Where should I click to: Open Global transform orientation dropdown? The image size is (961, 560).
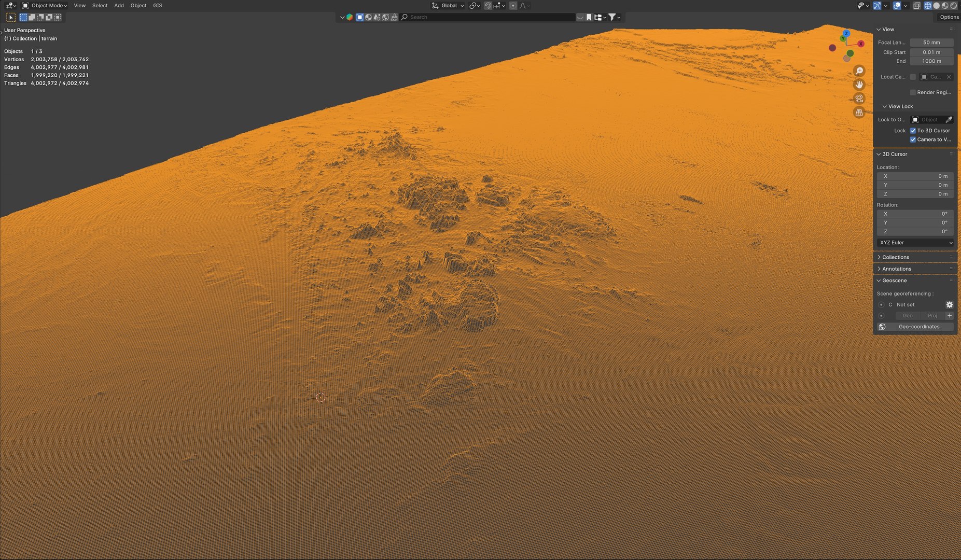click(x=448, y=6)
